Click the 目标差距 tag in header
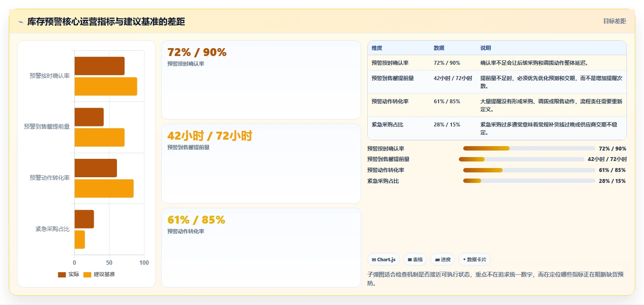 [615, 21]
